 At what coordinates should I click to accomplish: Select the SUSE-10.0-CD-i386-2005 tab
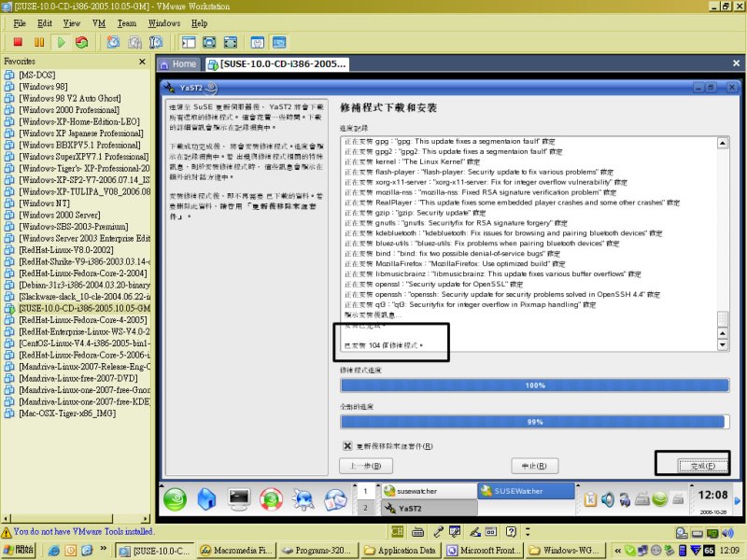point(277,64)
